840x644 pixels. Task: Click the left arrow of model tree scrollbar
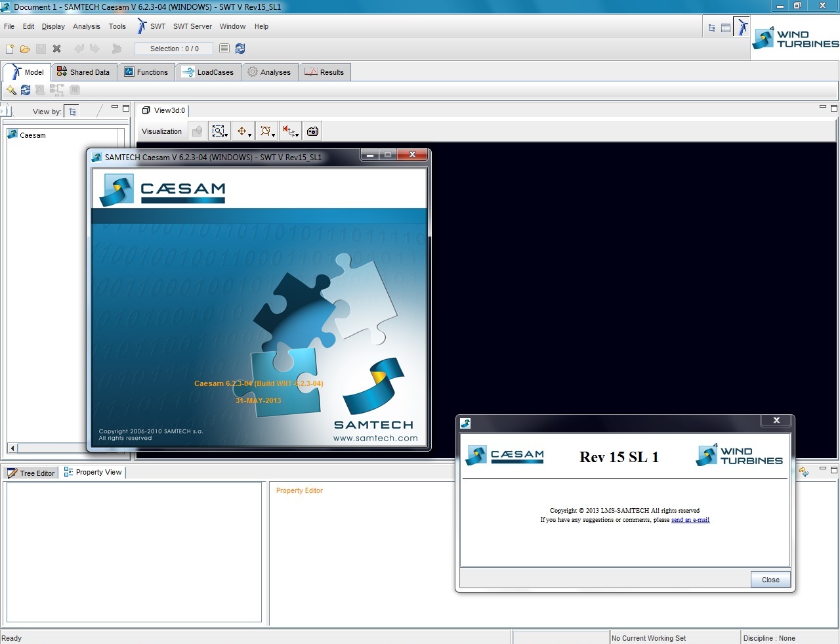(x=12, y=448)
